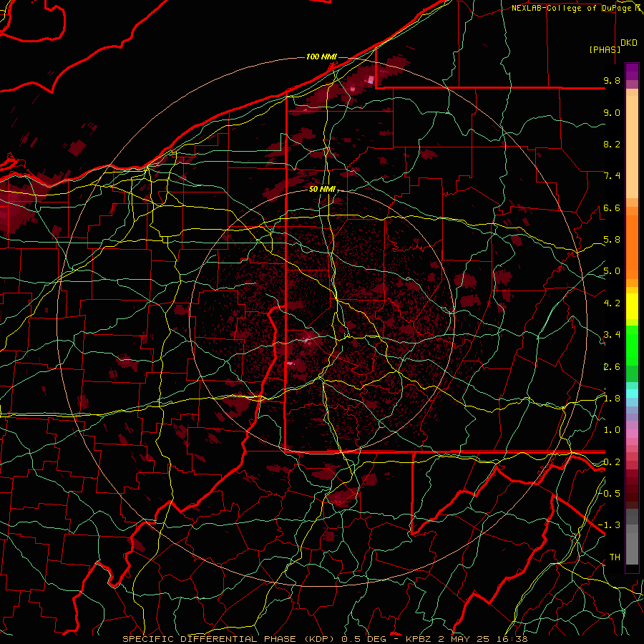Click the 5.8 scale value
This screenshot has width=644, height=644.
[x=612, y=240]
